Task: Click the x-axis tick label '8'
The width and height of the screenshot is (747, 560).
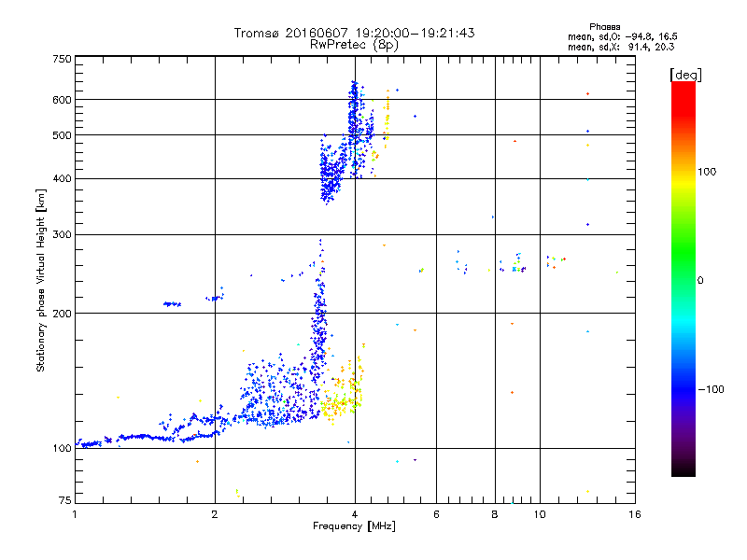Action: coord(495,514)
